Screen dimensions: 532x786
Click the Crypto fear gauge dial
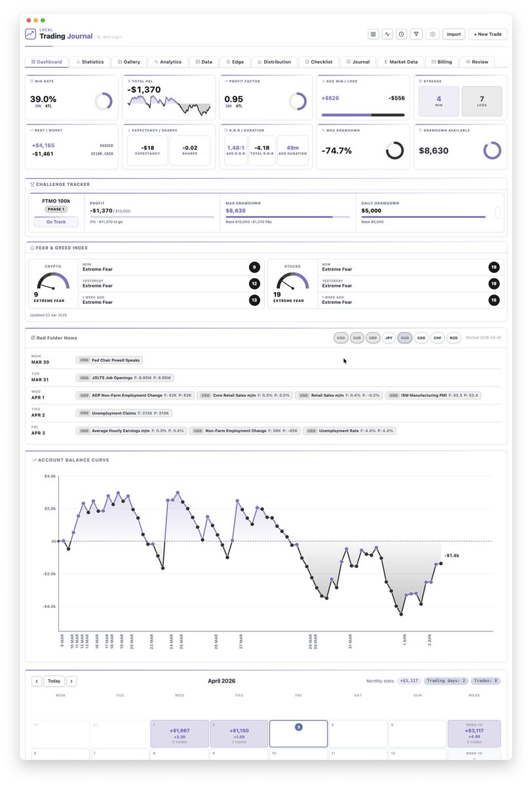(x=53, y=282)
